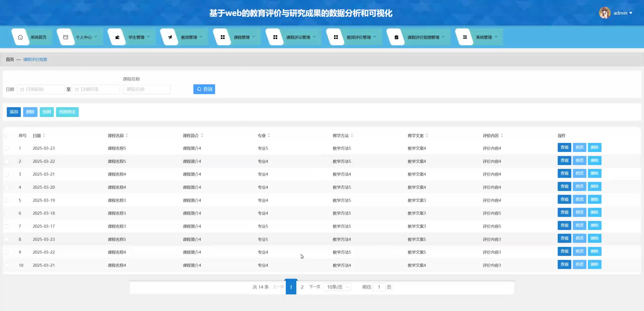Click the clipboard icon for 课程评价预测管理
The image size is (644, 311).
(x=396, y=37)
